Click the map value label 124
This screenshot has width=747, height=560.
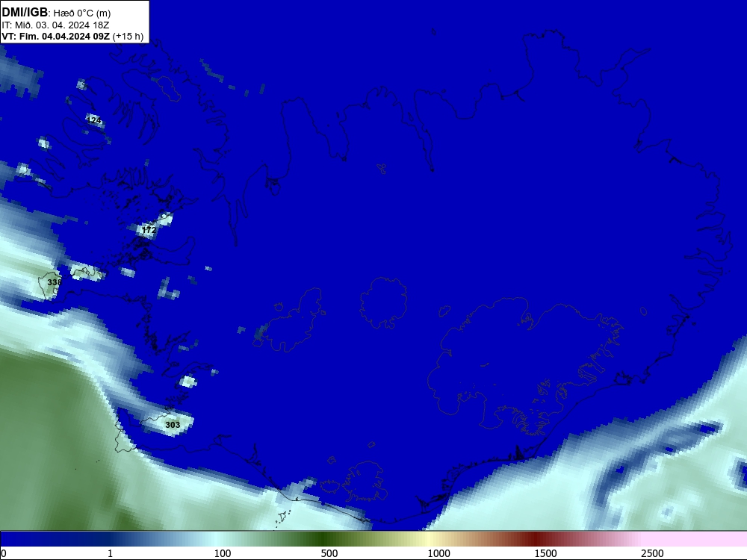94,120
